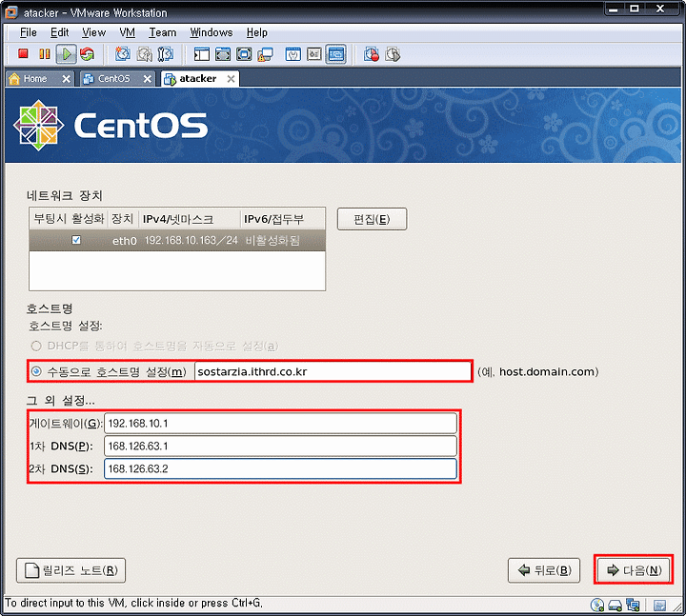Click the gateway field showing 192.168.10.1
The width and height of the screenshot is (686, 616).
tap(280, 423)
